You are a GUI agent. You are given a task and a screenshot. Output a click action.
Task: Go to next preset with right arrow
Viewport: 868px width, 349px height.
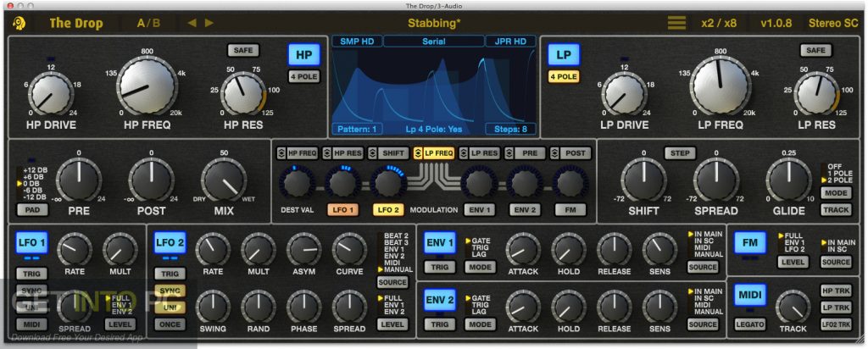[209, 23]
